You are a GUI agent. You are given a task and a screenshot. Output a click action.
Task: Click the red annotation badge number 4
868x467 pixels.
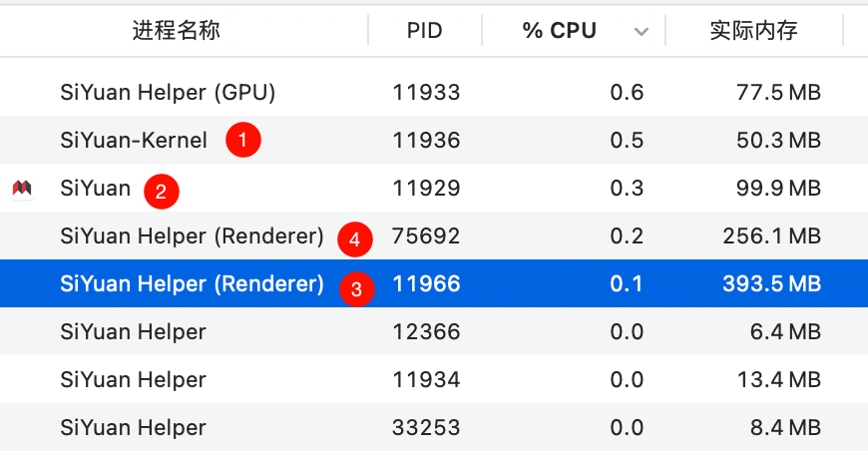[354, 238]
